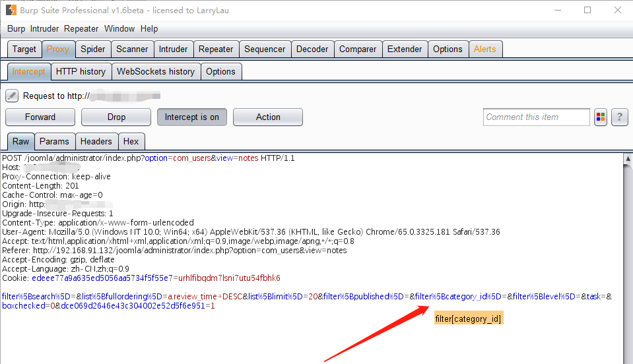Click the question mark help icon
Screen dimensions: 633x364
(620, 117)
